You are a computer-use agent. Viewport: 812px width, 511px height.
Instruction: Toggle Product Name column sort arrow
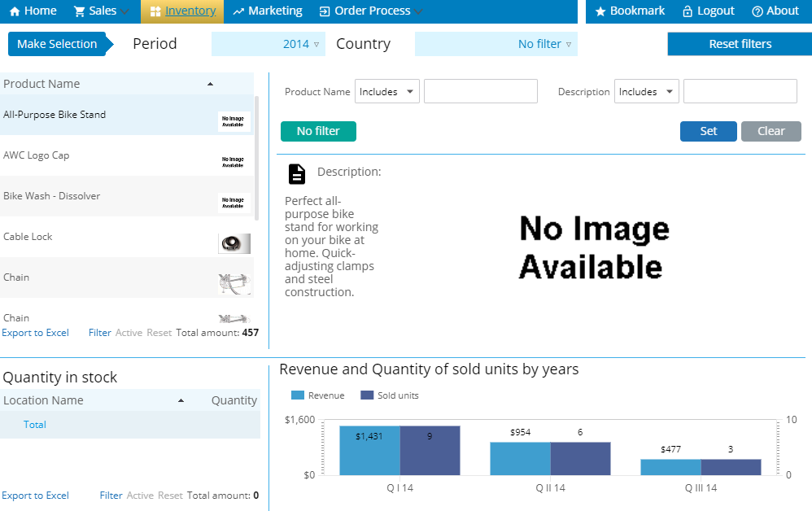[210, 84]
